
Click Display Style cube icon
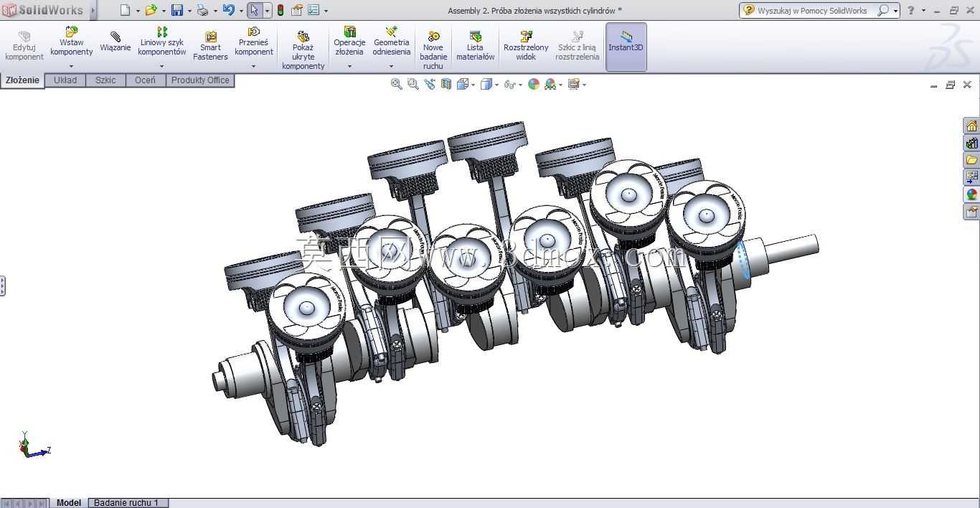tap(486, 84)
